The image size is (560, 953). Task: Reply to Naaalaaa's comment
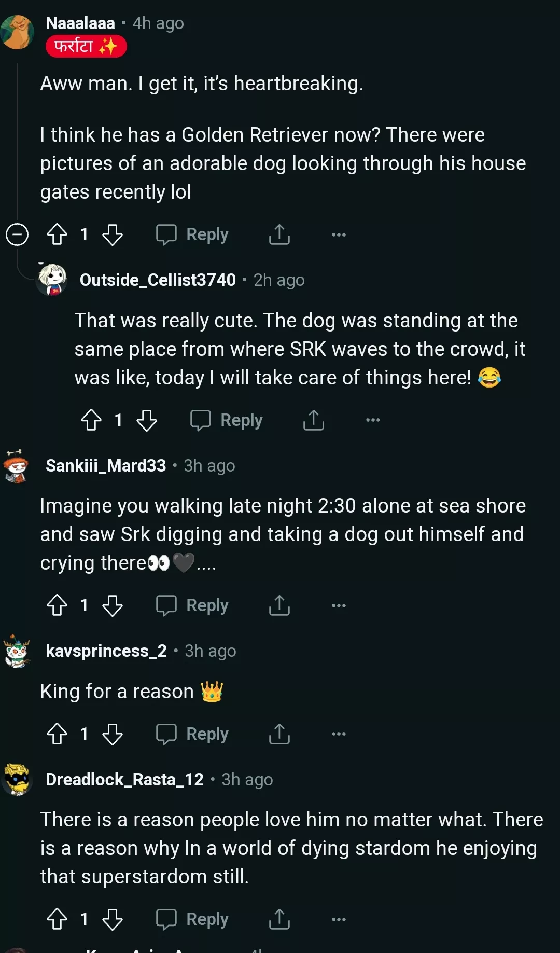click(x=192, y=234)
